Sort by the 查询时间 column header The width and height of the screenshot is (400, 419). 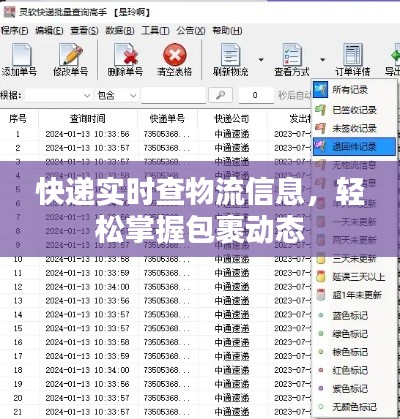click(88, 119)
